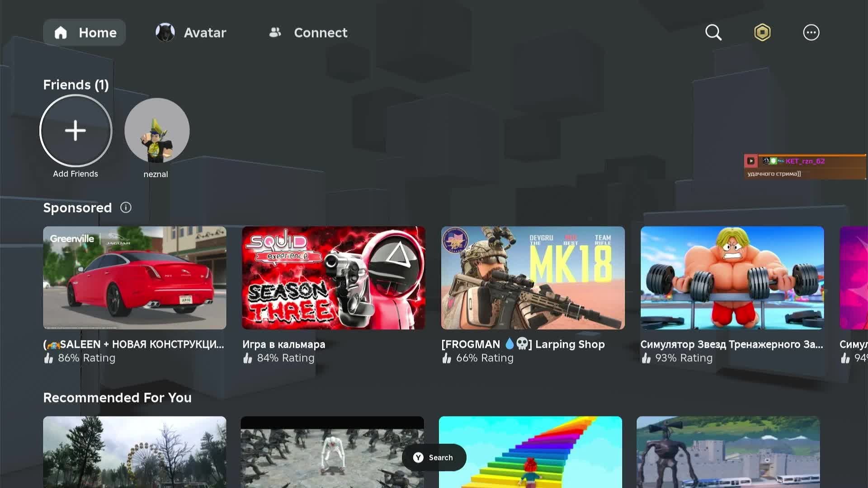This screenshot has height=488, width=868.
Task: Click the Add Friends plus button
Action: pyautogui.click(x=75, y=131)
